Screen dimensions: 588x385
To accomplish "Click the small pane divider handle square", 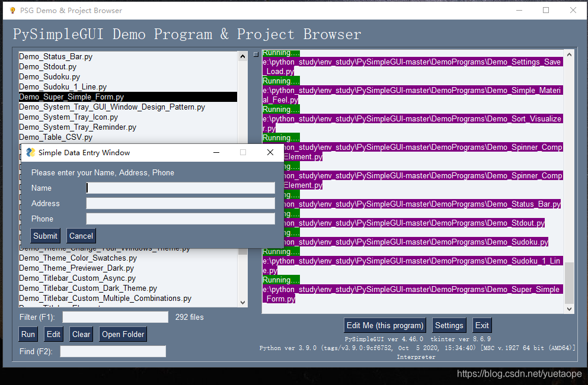I will (255, 54).
